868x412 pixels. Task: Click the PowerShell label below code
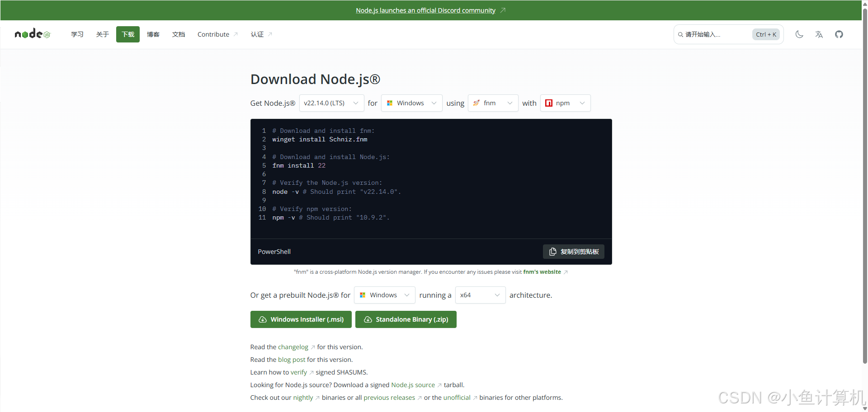[274, 252]
